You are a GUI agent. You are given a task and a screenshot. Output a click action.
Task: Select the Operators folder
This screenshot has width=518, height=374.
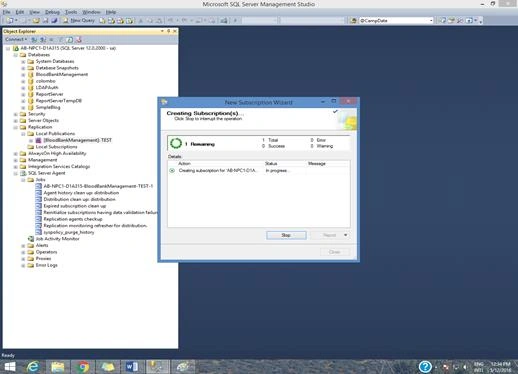(46, 252)
